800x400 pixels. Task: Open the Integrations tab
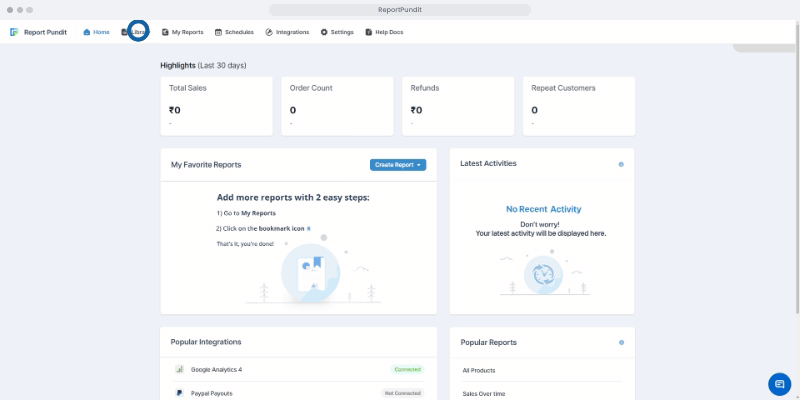pos(287,32)
